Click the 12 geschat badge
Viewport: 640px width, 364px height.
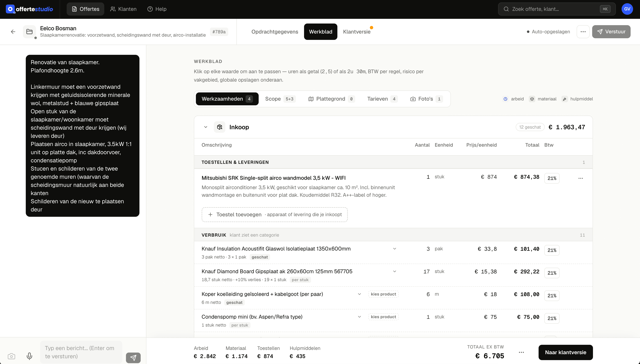click(530, 127)
